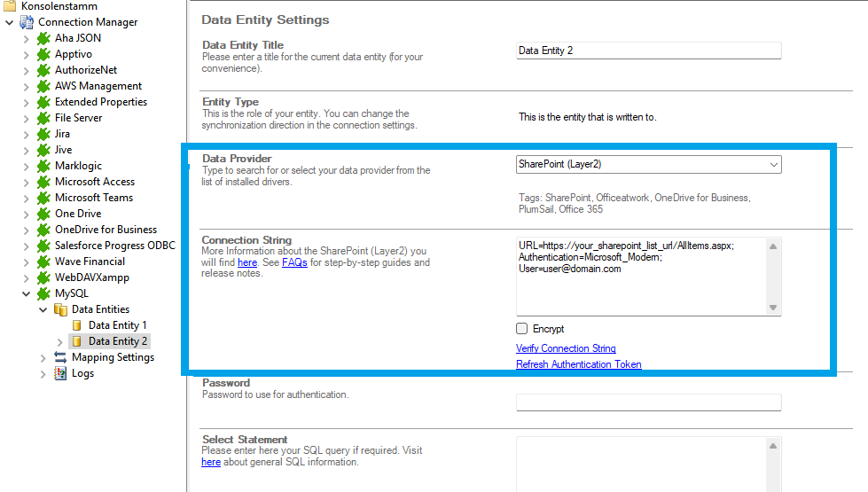Click the Data Entity 1 database icon

[x=77, y=325]
